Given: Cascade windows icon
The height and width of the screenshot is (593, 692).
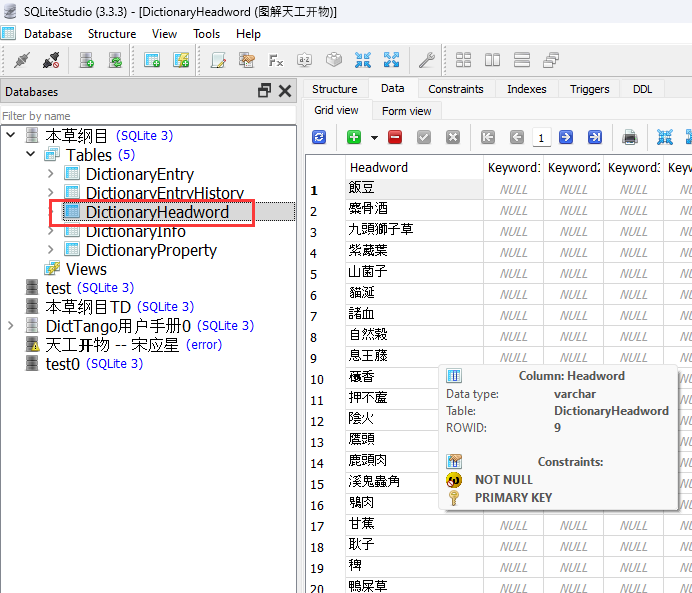Looking at the screenshot, I should [551, 60].
